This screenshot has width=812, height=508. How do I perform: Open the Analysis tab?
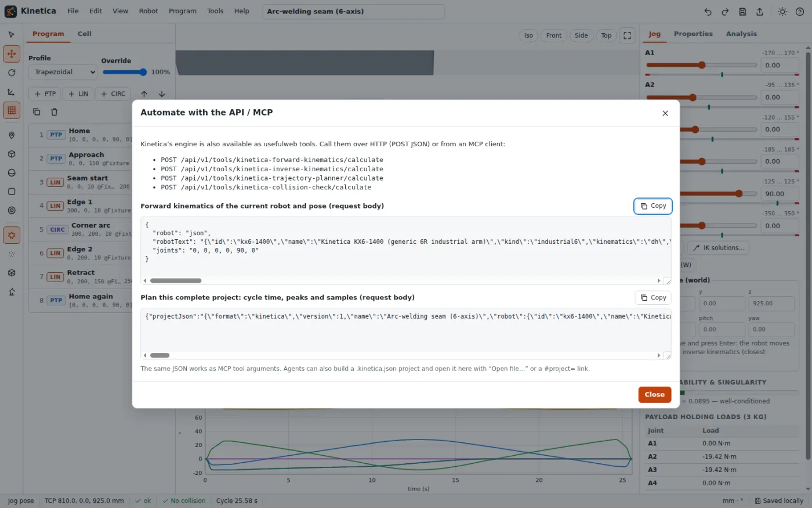click(x=741, y=34)
